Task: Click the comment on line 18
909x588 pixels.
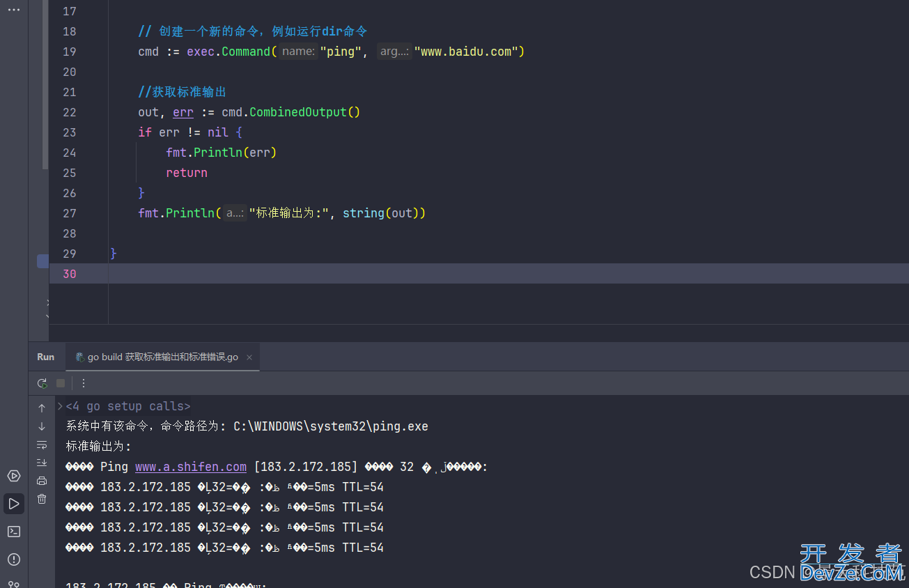Action: click(253, 31)
